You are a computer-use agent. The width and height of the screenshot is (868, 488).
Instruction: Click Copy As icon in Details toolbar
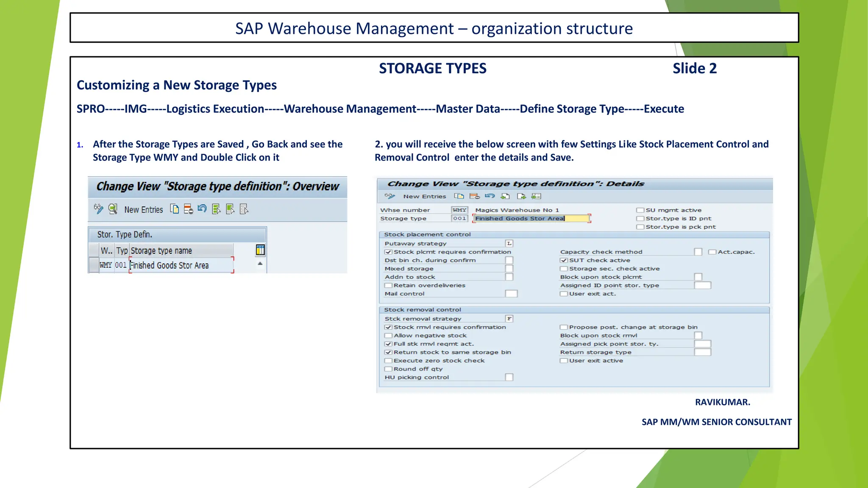(x=459, y=196)
